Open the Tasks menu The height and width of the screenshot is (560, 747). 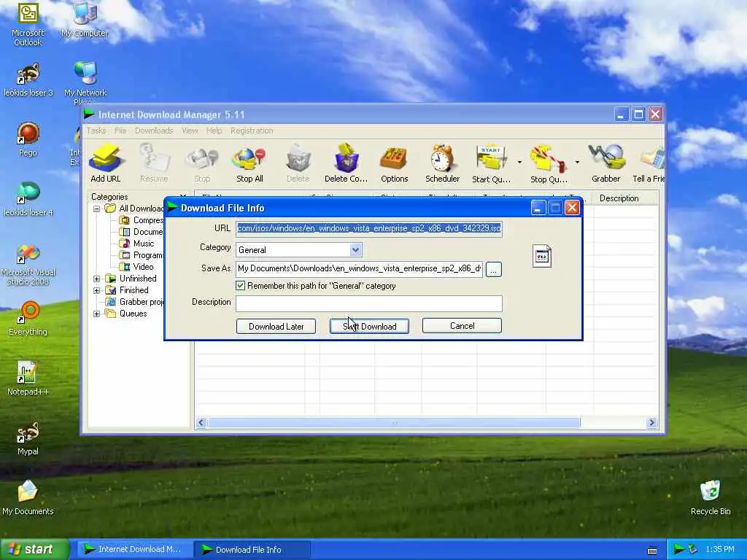tap(96, 131)
